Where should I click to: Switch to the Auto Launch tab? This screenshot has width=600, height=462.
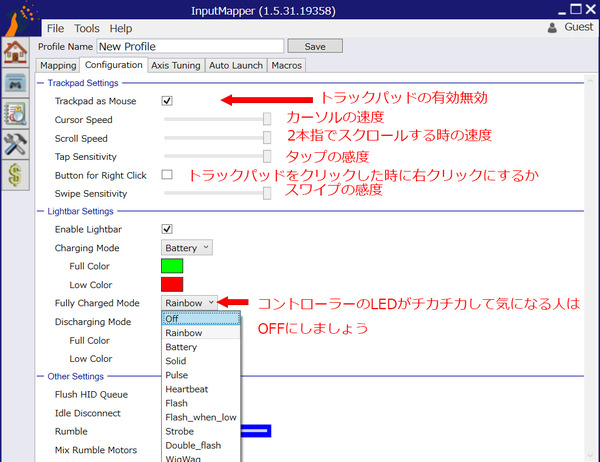(236, 65)
